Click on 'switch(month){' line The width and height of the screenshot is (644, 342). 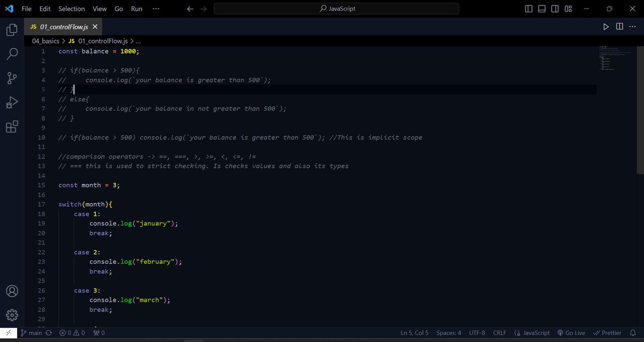[x=85, y=205]
